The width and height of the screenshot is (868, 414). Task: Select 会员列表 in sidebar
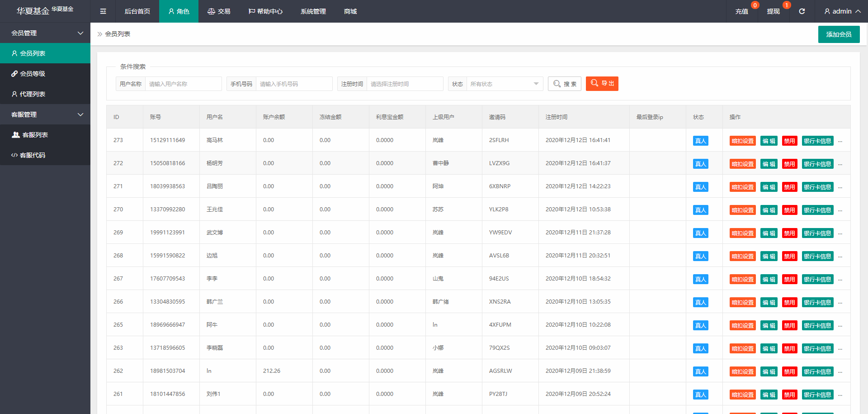(x=45, y=53)
